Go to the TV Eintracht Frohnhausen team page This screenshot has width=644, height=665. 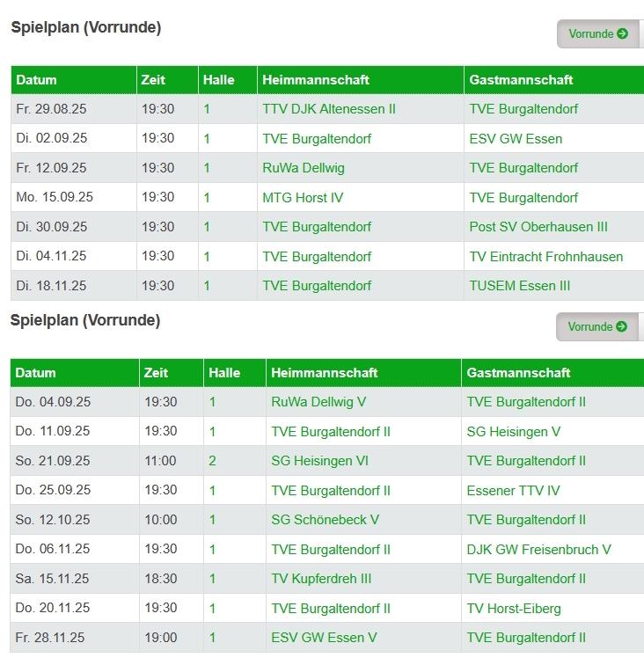(x=545, y=257)
